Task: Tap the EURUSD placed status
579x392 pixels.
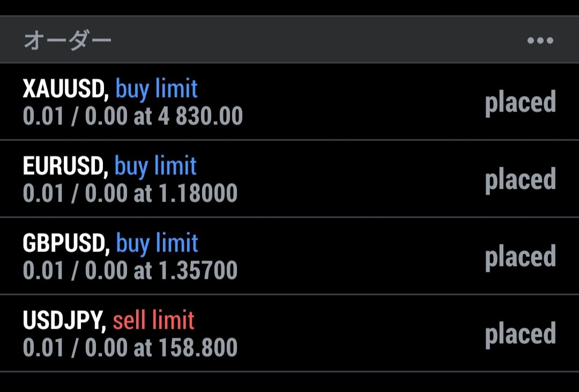Action: 520,180
